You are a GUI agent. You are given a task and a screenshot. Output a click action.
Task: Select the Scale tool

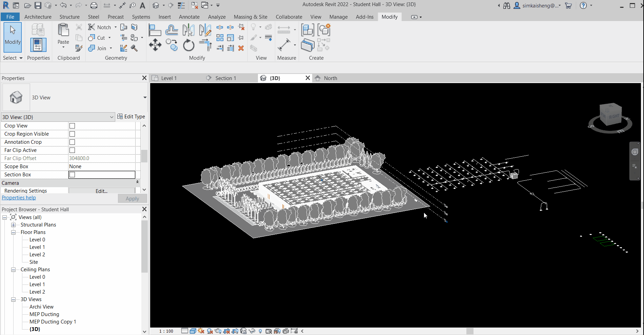click(x=230, y=38)
